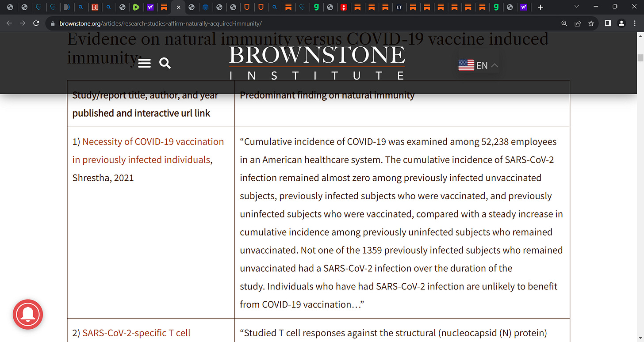Click the 'Studied T cell responses' table cell

click(402, 331)
